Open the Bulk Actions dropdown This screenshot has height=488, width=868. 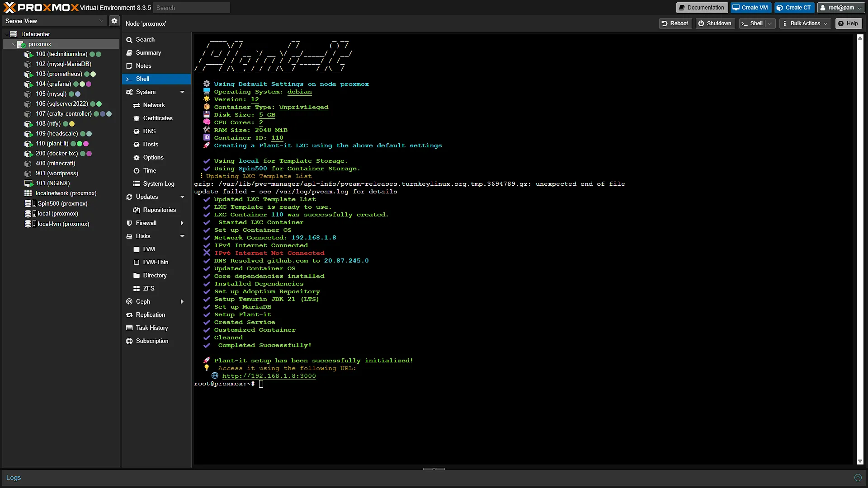(805, 23)
